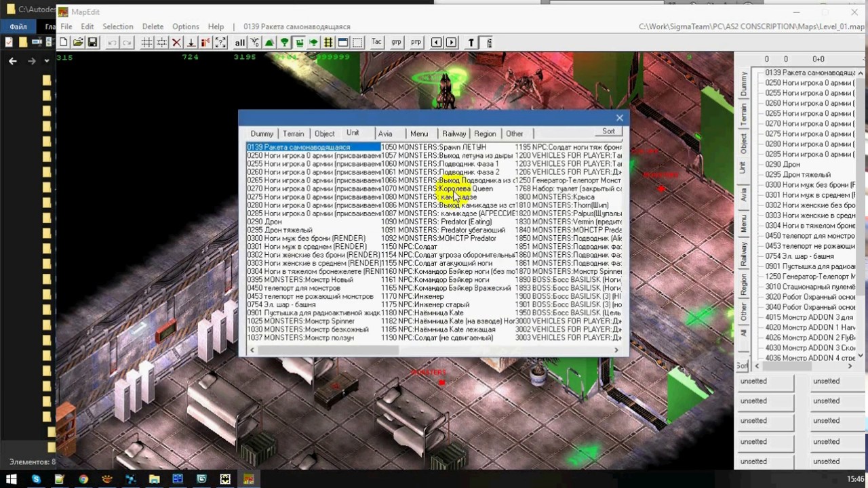The height and width of the screenshot is (488, 868).
Task: Toggle the pressed green unit filter icon
Action: click(299, 43)
